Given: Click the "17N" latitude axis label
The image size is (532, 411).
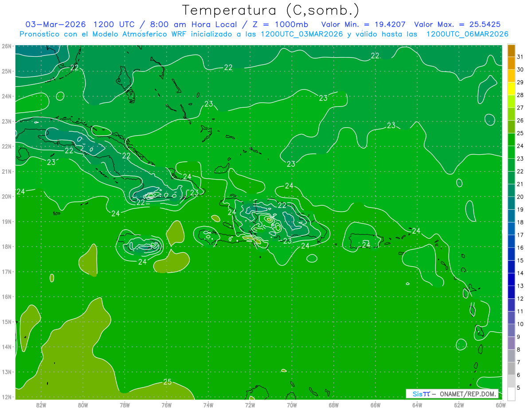Looking at the screenshot, I should 7,271.
